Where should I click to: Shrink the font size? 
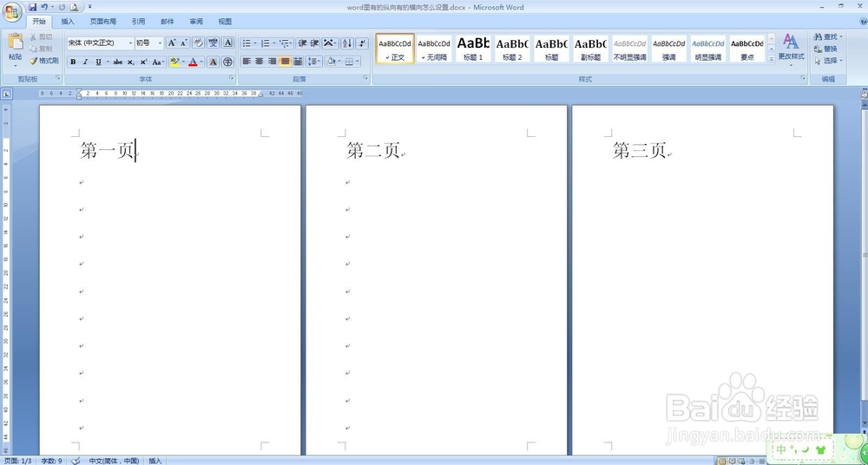(x=184, y=43)
